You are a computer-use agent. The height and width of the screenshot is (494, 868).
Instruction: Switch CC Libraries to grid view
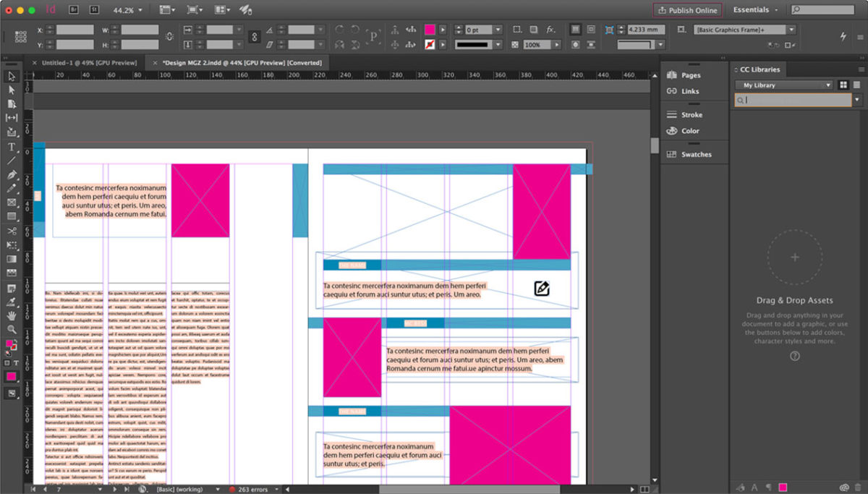(843, 85)
